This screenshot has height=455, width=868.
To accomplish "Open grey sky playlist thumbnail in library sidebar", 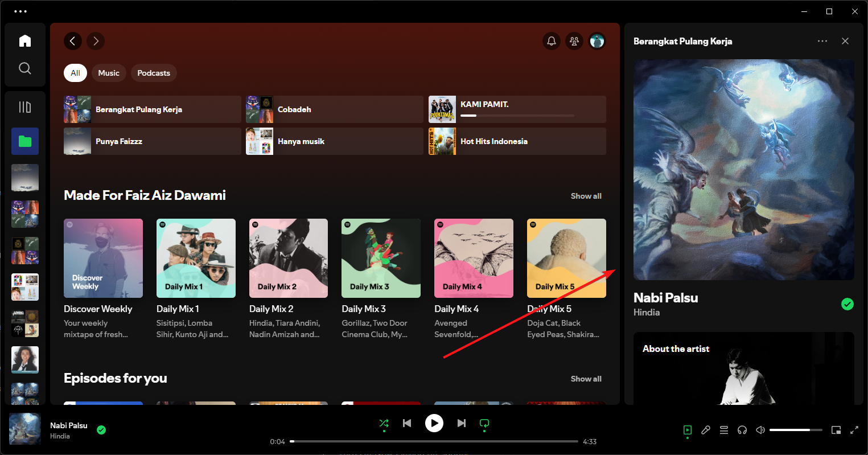I will (25, 178).
